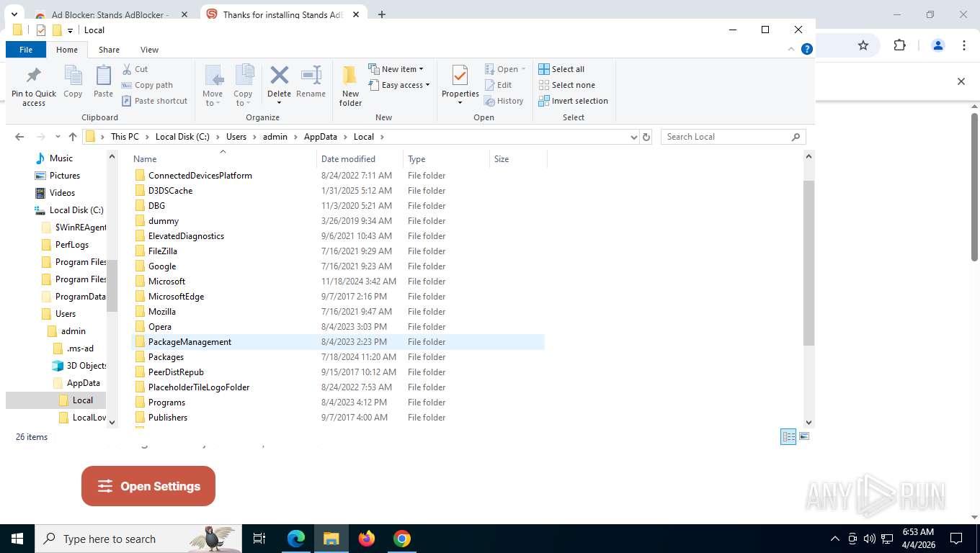Viewport: 980px width, 553px height.
Task: Sort by Name column header
Action: [223, 159]
